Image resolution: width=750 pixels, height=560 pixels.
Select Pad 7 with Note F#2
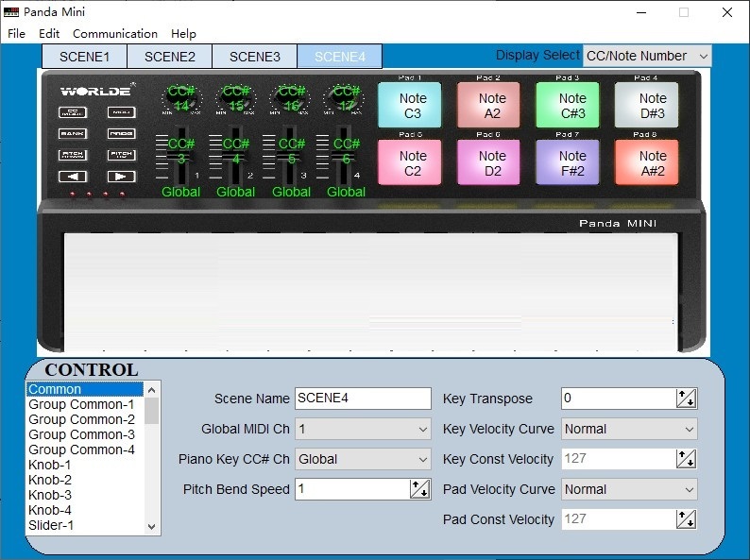568,162
